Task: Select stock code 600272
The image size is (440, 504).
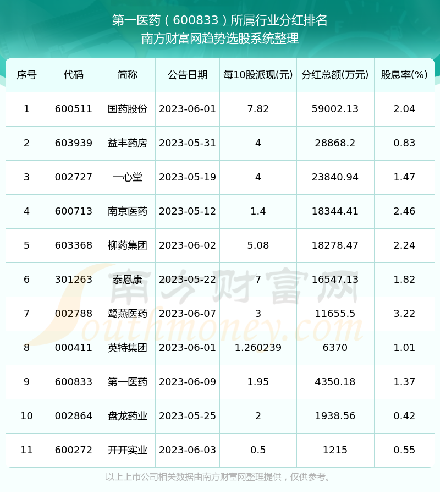Action: pos(74,450)
